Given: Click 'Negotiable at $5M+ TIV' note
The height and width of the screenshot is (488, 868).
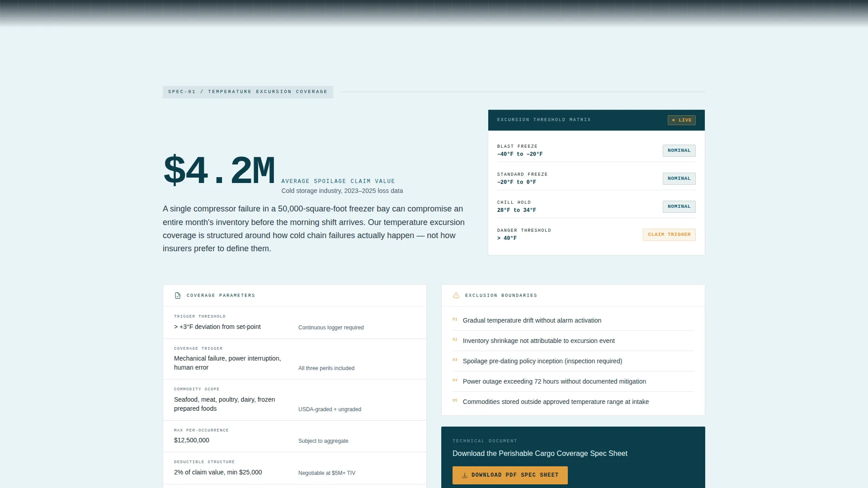Looking at the screenshot, I should tap(327, 473).
